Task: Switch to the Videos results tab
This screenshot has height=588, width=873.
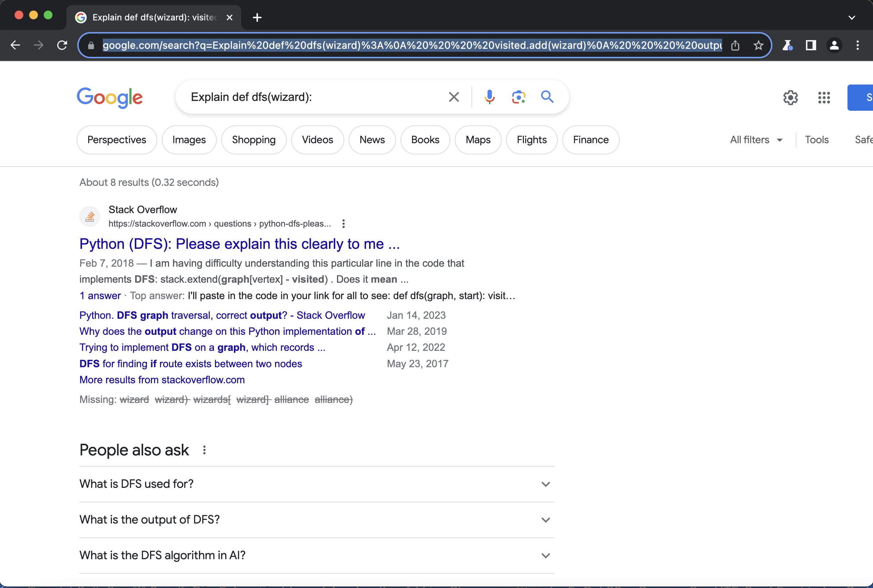Action: (317, 140)
